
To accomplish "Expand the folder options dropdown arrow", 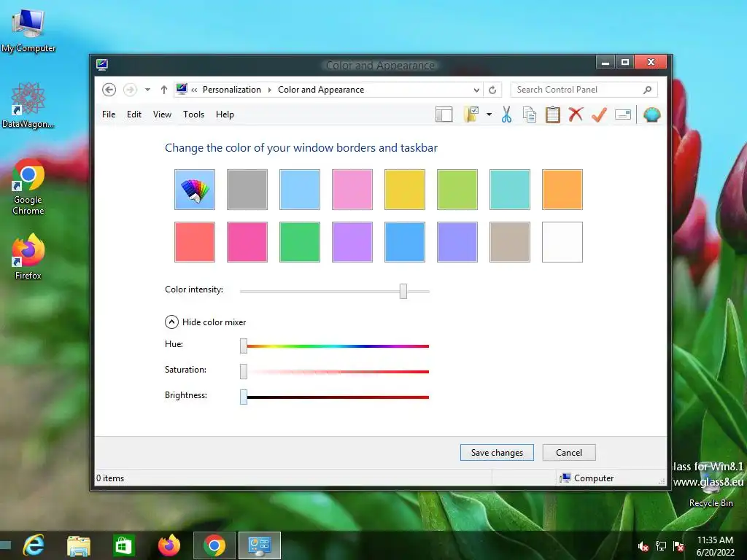I will click(x=489, y=114).
